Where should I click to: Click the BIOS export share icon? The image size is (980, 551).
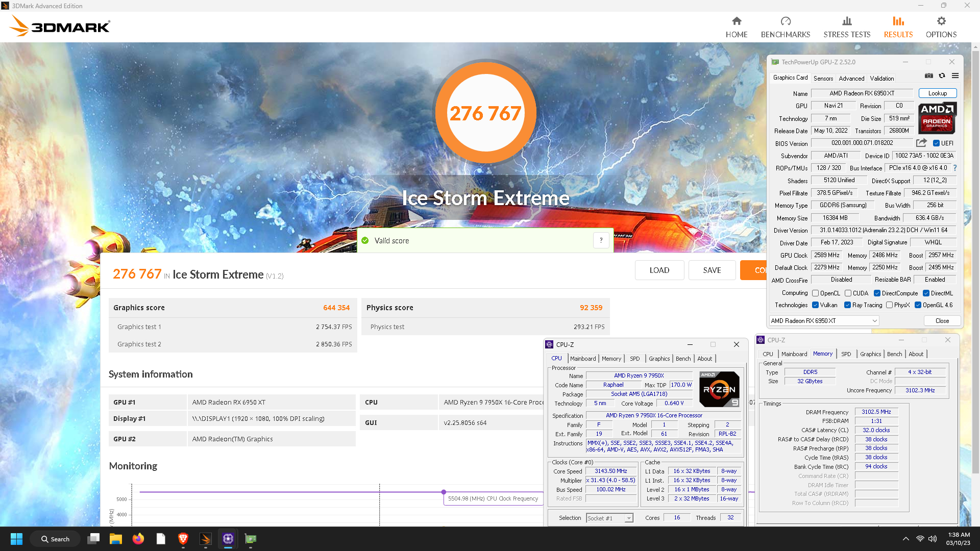[921, 143]
